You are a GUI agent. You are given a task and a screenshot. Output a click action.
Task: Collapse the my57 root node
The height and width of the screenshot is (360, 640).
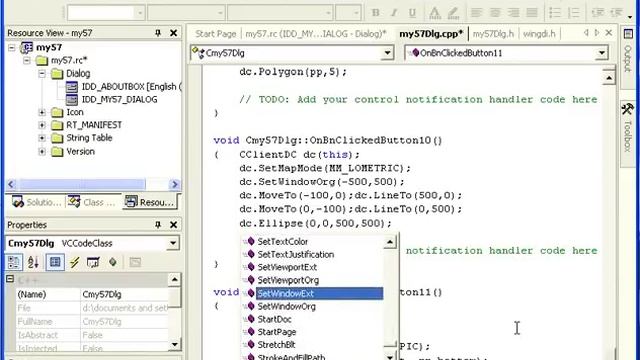(11, 48)
